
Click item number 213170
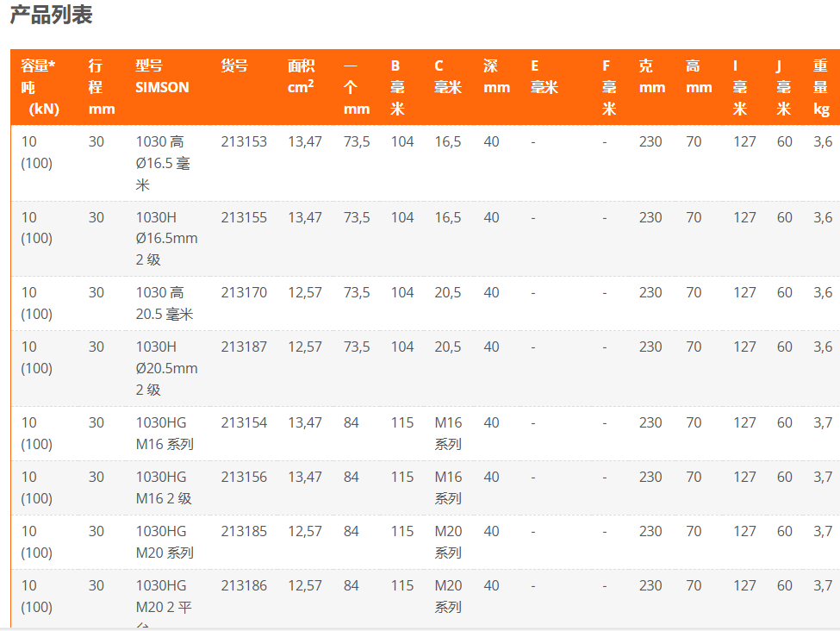click(244, 292)
